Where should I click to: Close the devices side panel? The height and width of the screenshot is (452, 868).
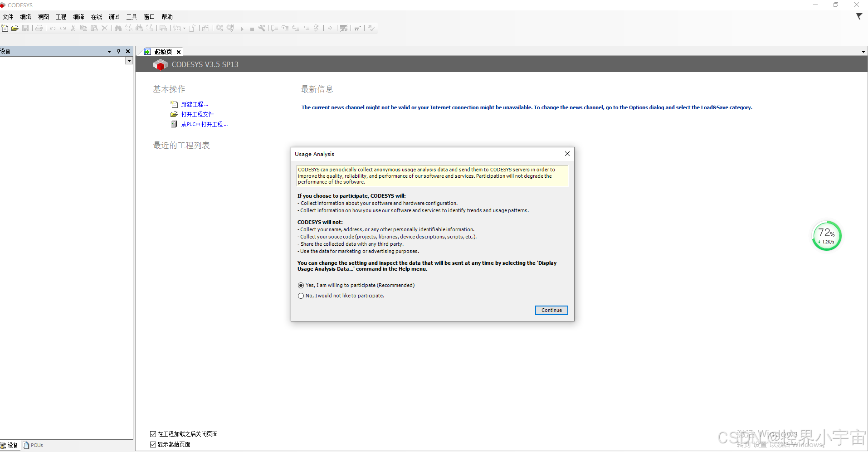pos(128,51)
